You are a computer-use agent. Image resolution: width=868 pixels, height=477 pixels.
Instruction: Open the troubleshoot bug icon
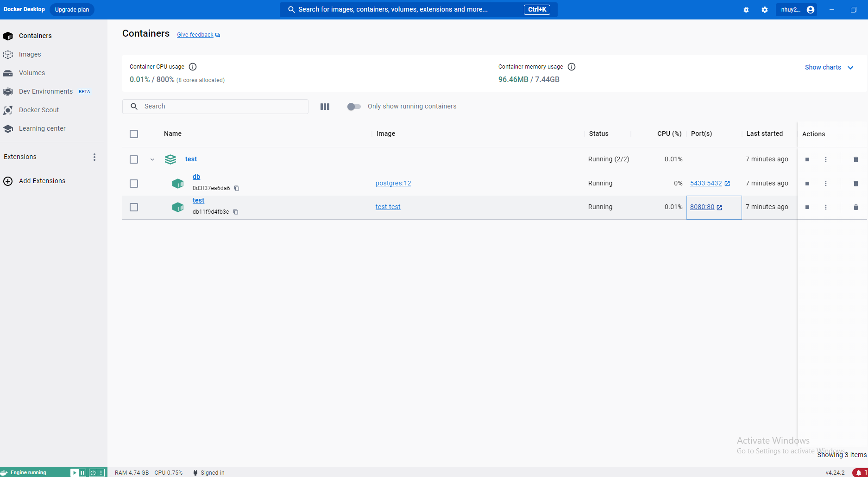point(746,10)
